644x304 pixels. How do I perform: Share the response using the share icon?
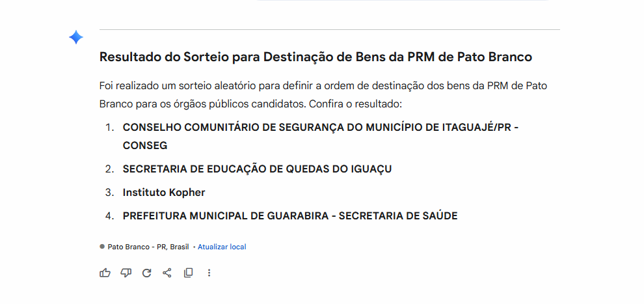[x=167, y=273]
